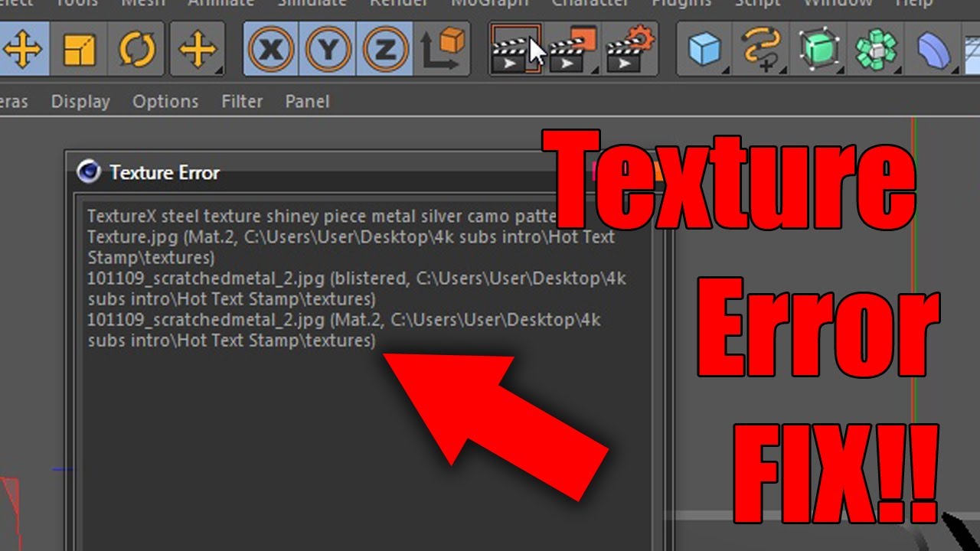Select the Spline Pen tool
The height and width of the screenshot is (551, 980).
pyautogui.click(x=762, y=49)
